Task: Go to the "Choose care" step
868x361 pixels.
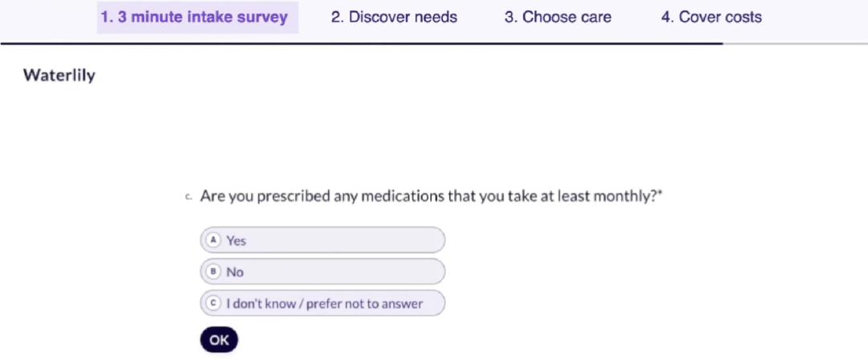Action: 558,17
